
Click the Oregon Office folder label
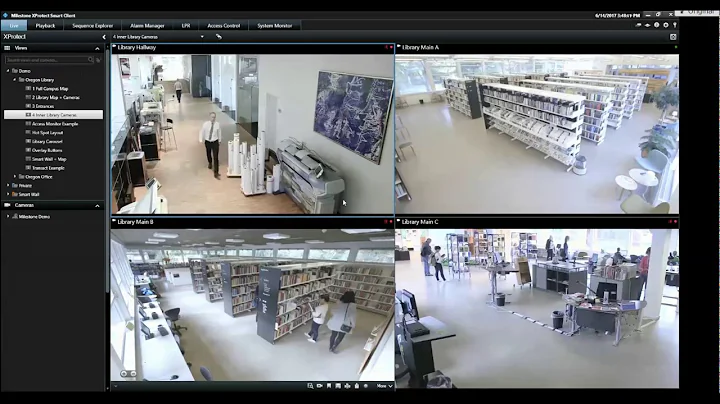(x=39, y=177)
